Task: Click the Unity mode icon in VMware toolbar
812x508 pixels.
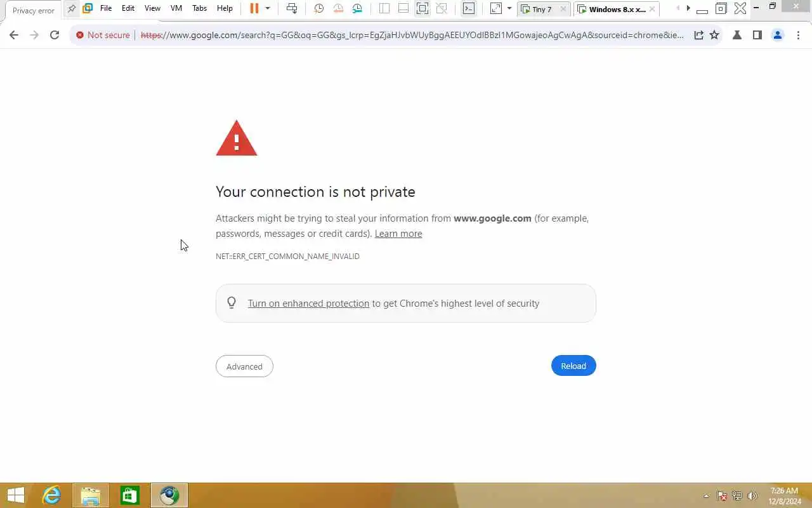Action: click(442, 9)
